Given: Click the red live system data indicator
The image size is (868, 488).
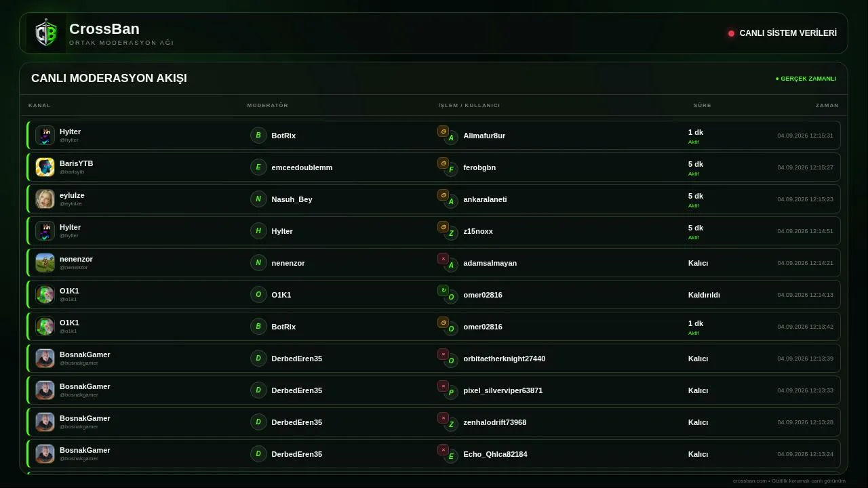Looking at the screenshot, I should (731, 33).
